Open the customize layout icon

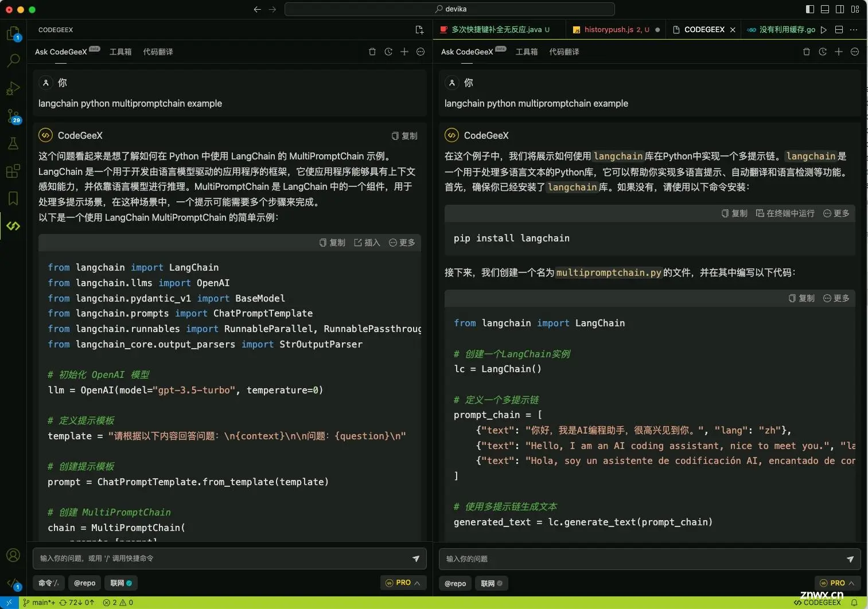pos(855,9)
